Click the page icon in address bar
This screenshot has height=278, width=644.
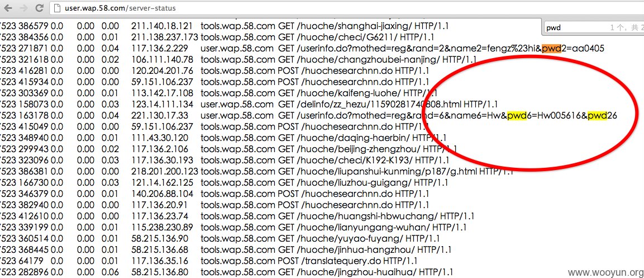coord(57,8)
